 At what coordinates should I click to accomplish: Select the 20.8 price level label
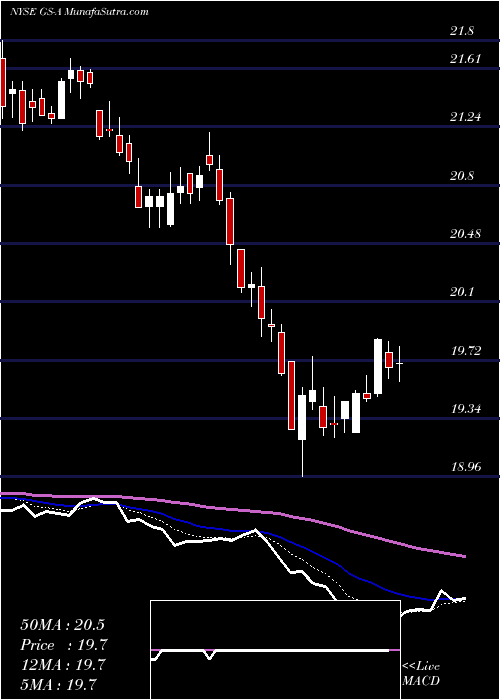[x=462, y=175]
